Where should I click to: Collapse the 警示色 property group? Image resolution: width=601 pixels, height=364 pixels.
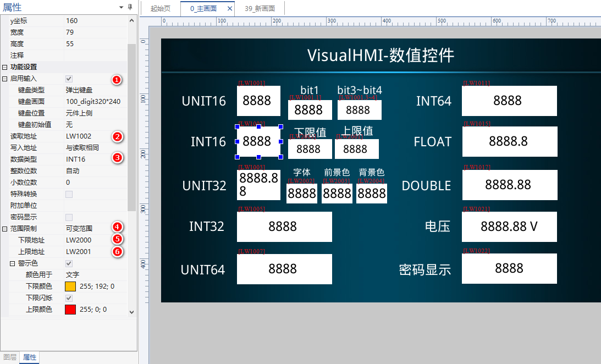coord(13,263)
